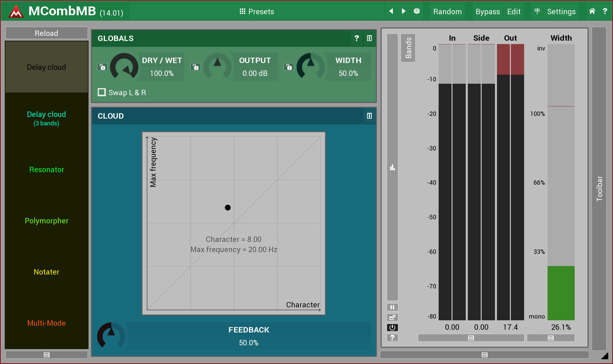The height and width of the screenshot is (364, 613).
Task: Click the In meter column
Action: (x=452, y=182)
